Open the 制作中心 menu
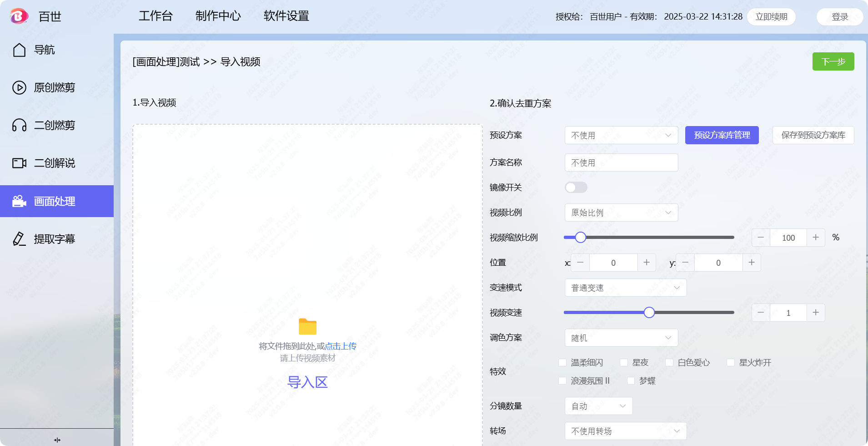 pos(218,16)
